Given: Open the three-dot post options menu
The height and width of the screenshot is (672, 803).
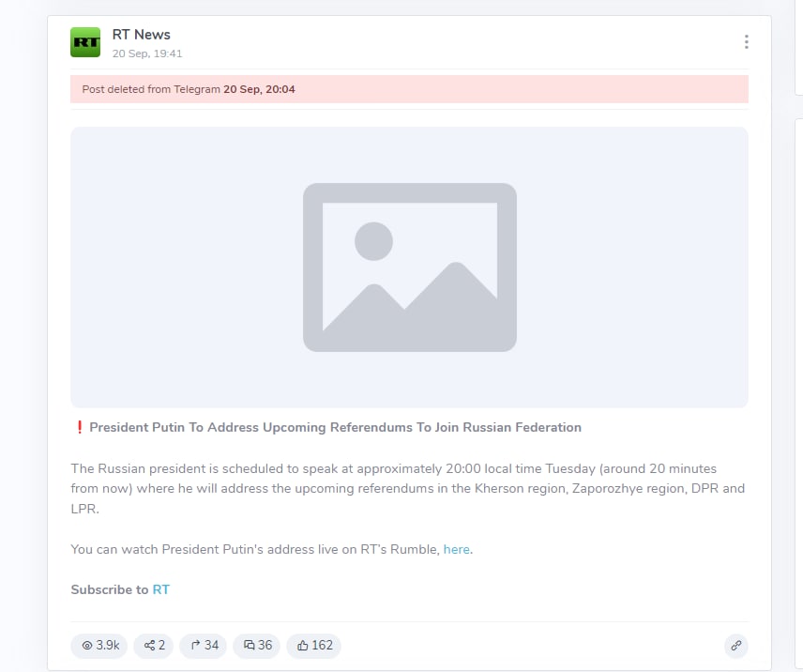Looking at the screenshot, I should click(x=746, y=42).
